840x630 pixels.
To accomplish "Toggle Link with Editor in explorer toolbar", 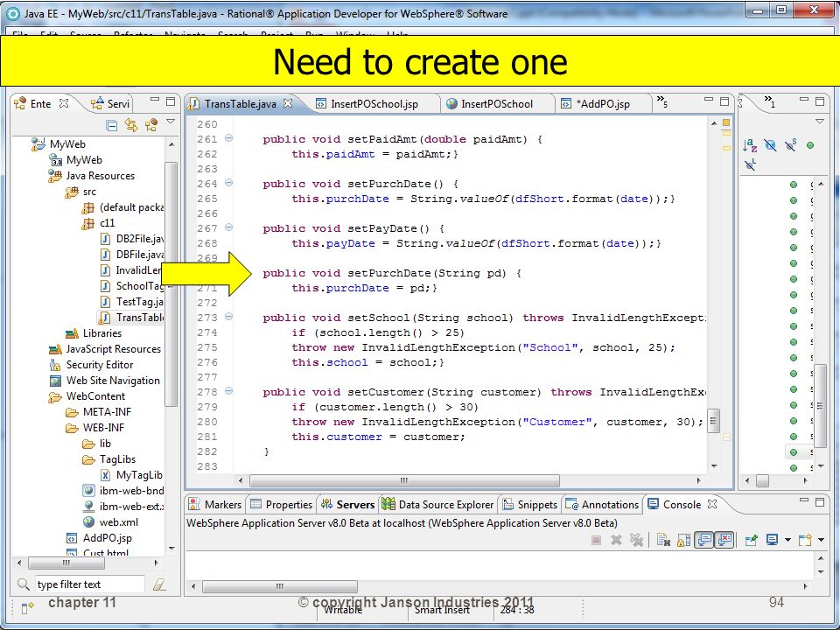I will pyautogui.click(x=131, y=125).
